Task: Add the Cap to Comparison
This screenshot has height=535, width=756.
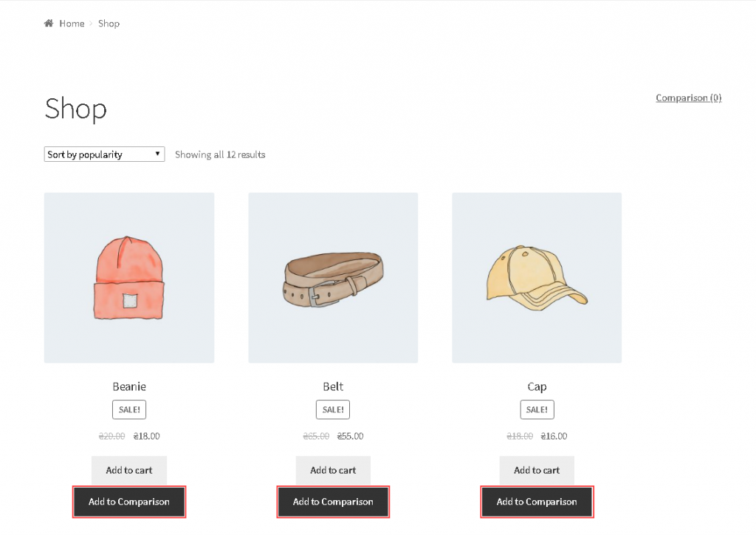Action: pos(536,502)
